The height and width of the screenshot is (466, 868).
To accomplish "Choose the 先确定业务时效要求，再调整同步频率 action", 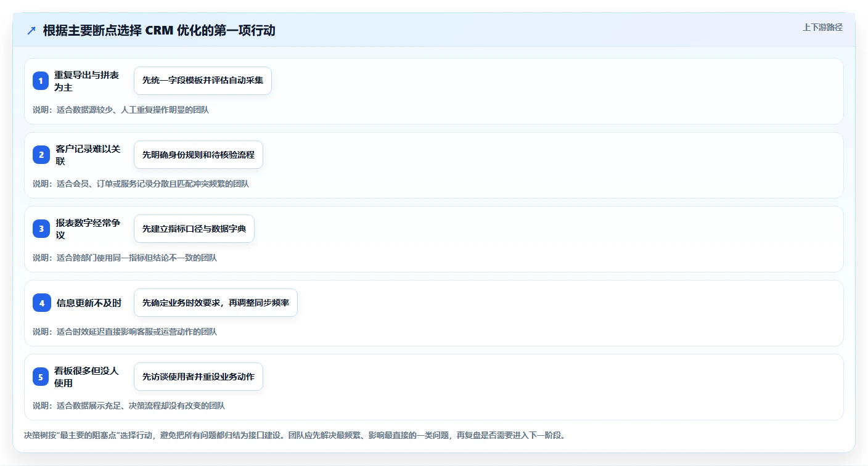I will tap(216, 303).
